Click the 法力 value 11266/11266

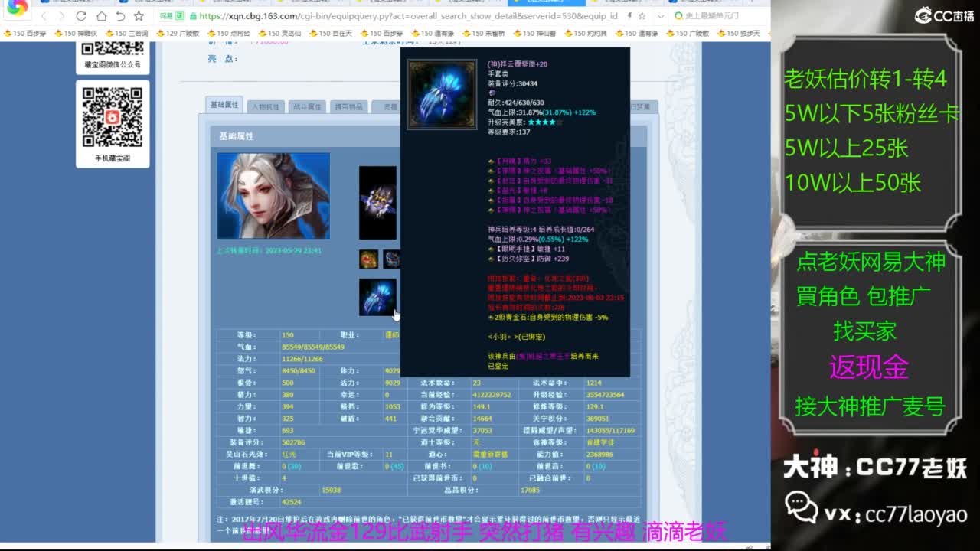pos(302,359)
